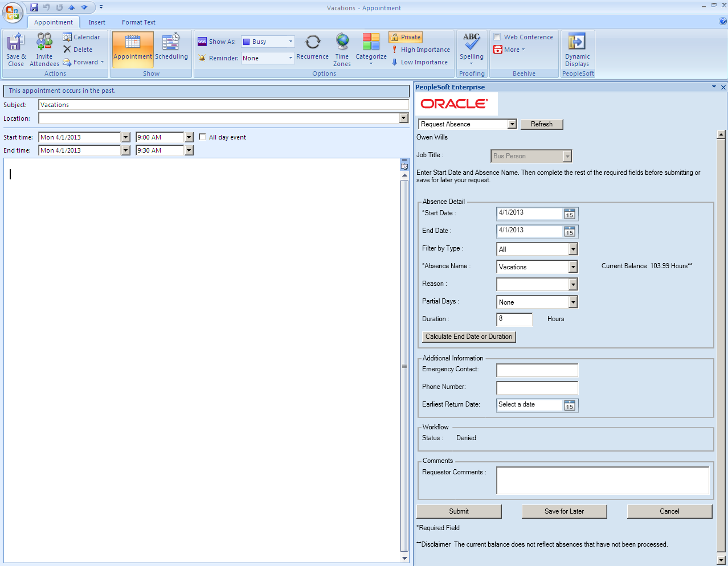
Task: Open the Location dropdown arrow
Action: 404,118
